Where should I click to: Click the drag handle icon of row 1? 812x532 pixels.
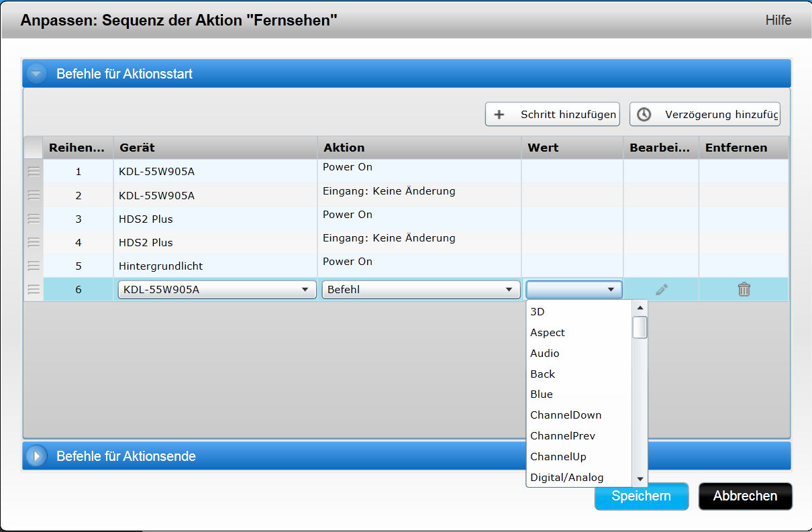34,172
